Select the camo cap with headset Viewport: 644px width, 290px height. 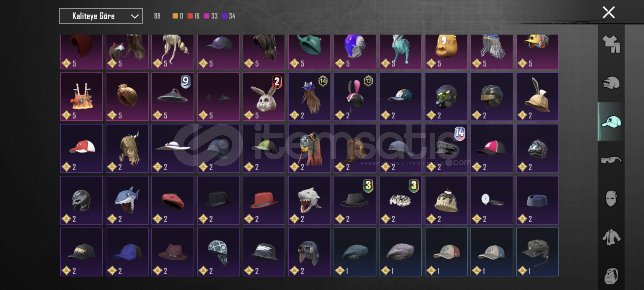tap(538, 252)
